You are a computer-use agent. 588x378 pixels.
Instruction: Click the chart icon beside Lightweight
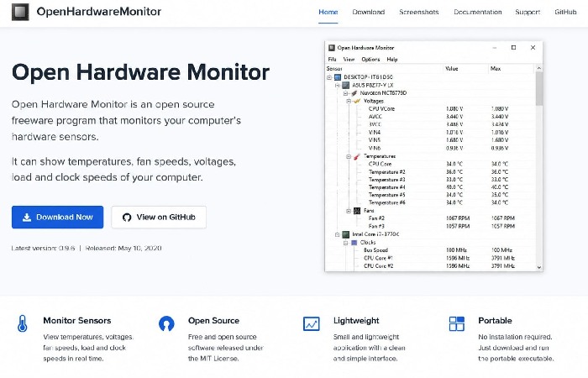click(x=312, y=323)
